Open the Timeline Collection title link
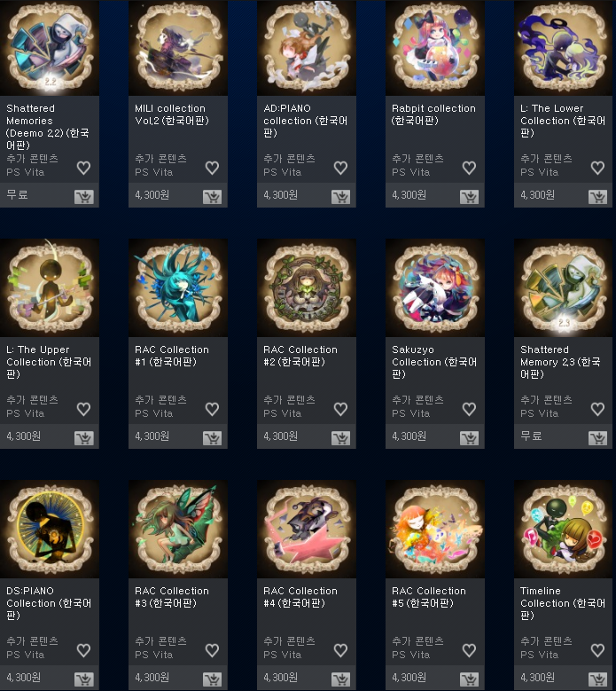 pos(563,603)
